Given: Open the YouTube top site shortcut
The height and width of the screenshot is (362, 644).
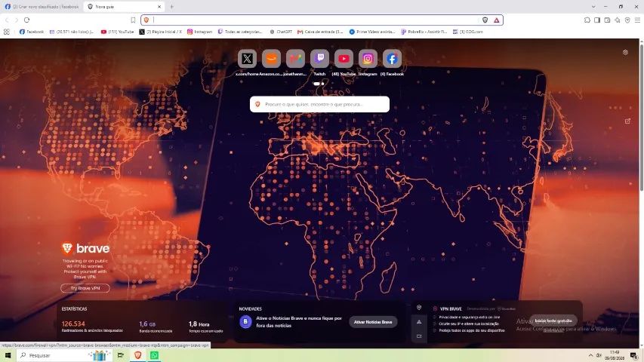Looking at the screenshot, I should coord(344,59).
